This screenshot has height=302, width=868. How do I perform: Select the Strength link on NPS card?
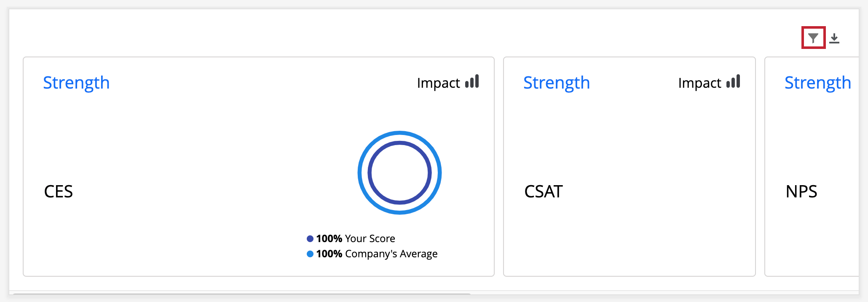[818, 83]
